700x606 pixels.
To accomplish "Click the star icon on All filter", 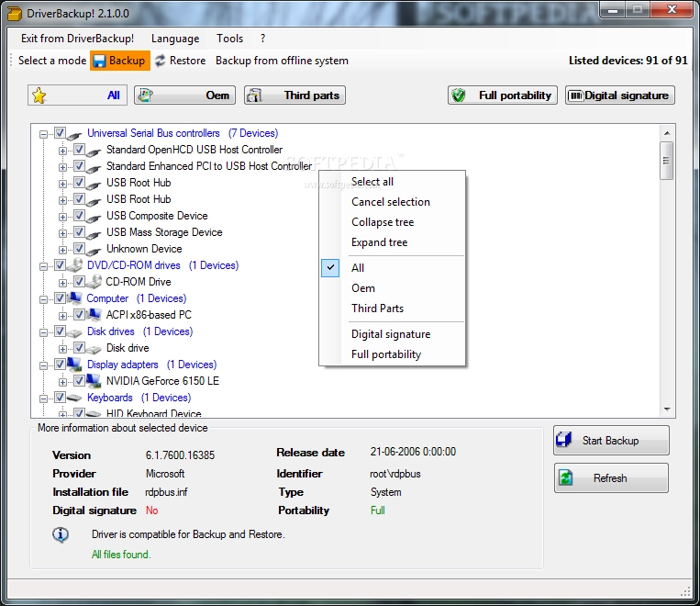I will coord(39,95).
